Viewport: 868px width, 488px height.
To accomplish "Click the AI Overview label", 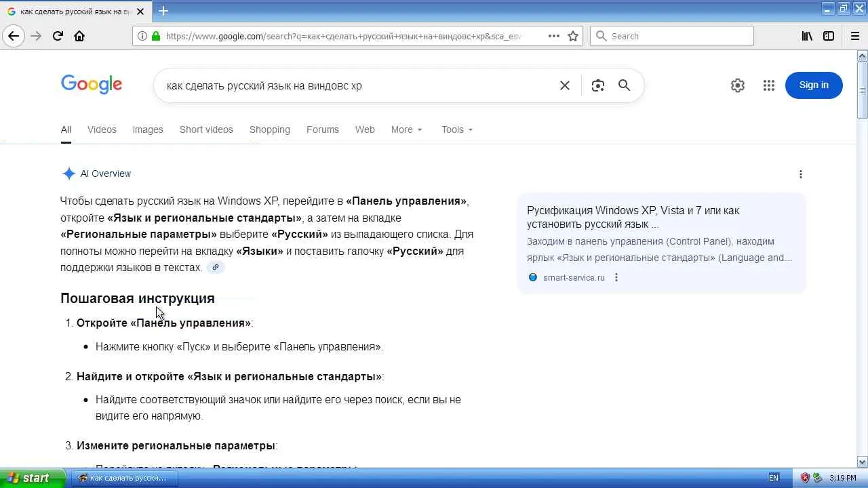I will coord(106,174).
